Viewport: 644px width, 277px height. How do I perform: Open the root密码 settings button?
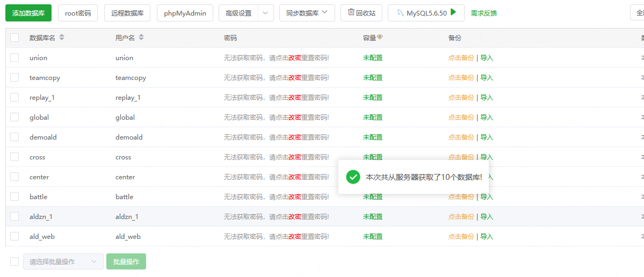click(x=78, y=13)
